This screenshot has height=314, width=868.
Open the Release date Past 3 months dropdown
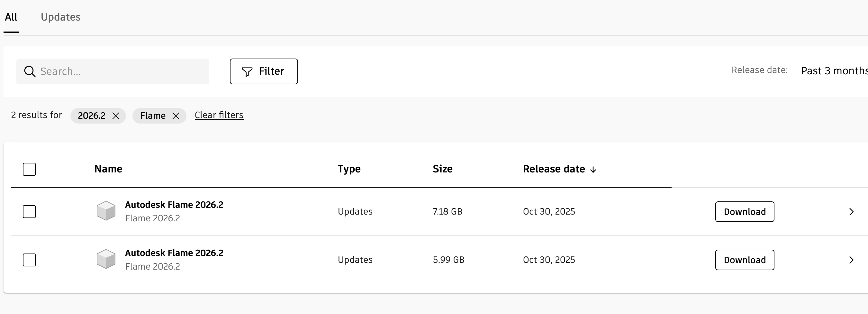pyautogui.click(x=834, y=71)
